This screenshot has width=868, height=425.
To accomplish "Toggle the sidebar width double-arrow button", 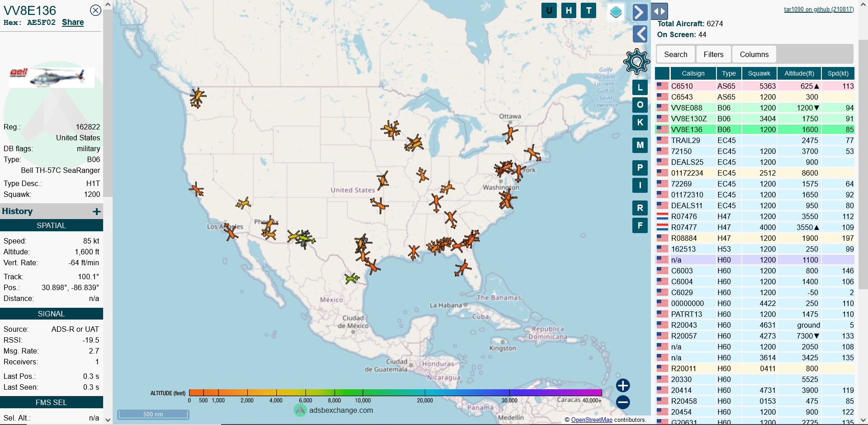I will coord(659,12).
